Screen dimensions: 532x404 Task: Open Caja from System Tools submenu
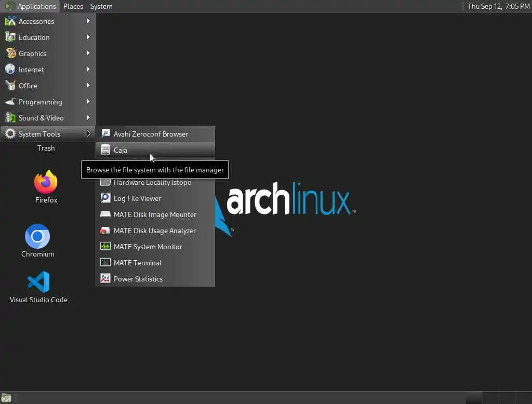pos(155,150)
